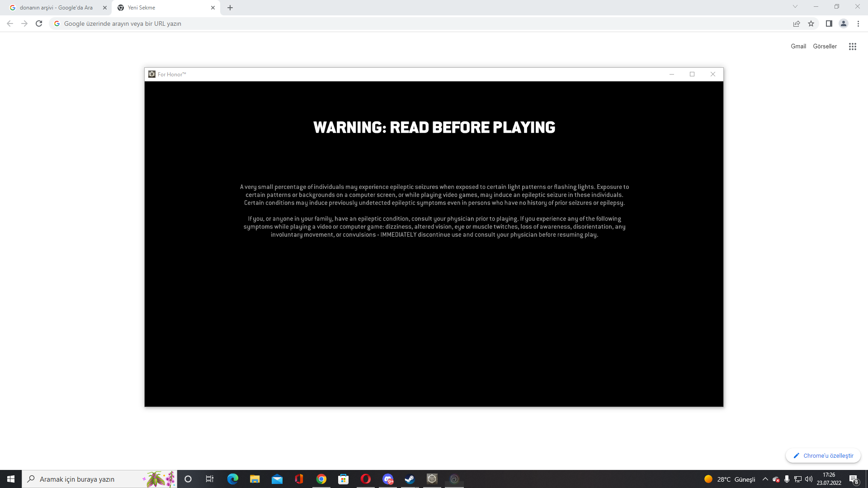
Task: Click the bookmark star icon in address bar
Action: click(811, 23)
